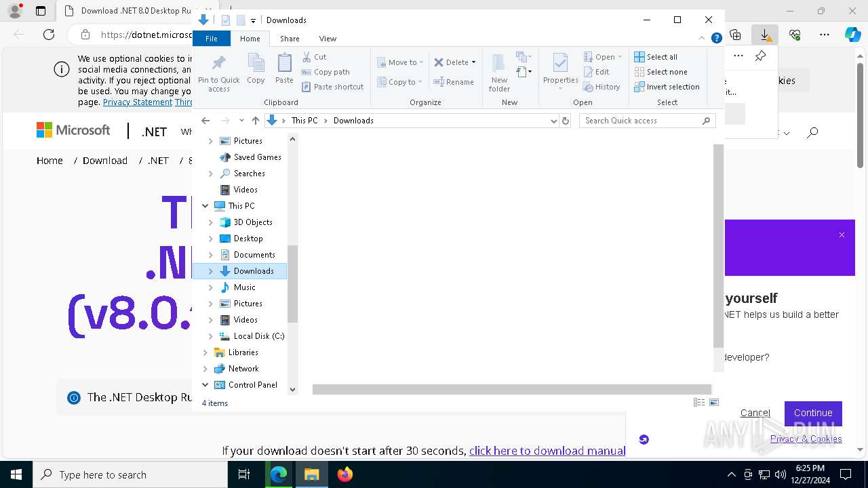Viewport: 868px width, 488px height.
Task: Click Continue button in browser dialog
Action: pos(813,413)
